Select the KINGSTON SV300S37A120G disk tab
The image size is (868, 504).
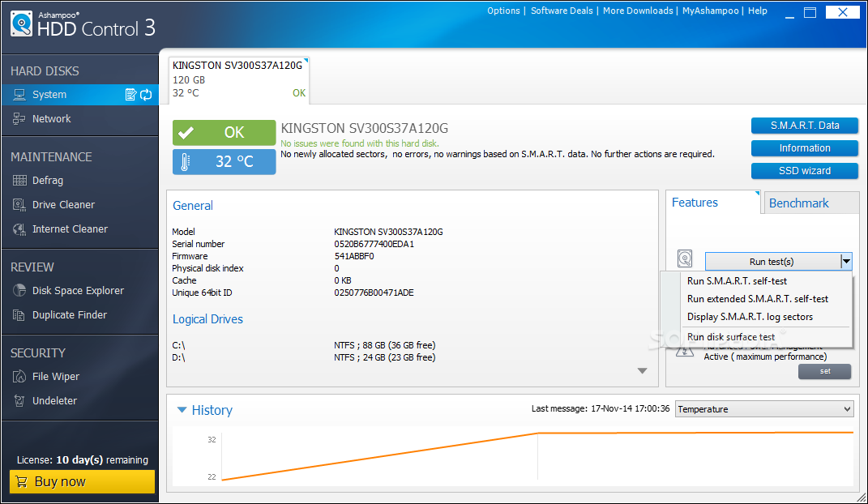click(x=238, y=79)
